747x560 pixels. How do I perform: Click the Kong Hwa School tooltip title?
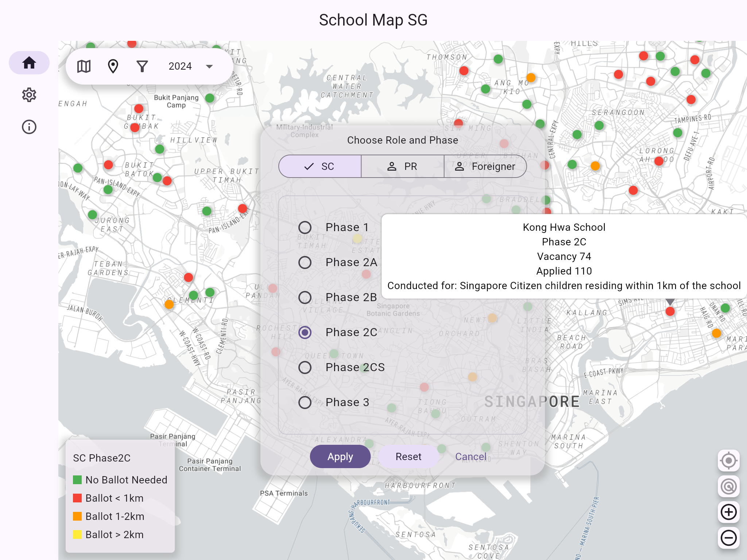pos(564,227)
